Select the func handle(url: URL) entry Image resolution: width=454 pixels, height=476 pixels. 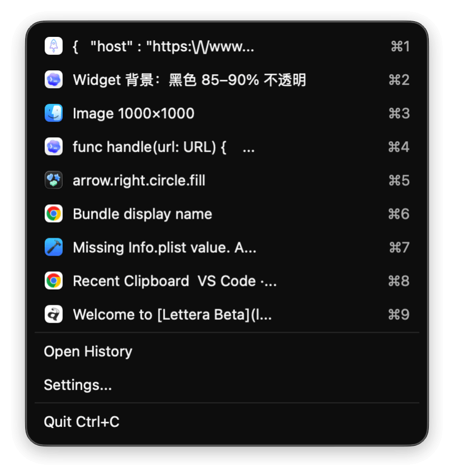pyautogui.click(x=227, y=147)
